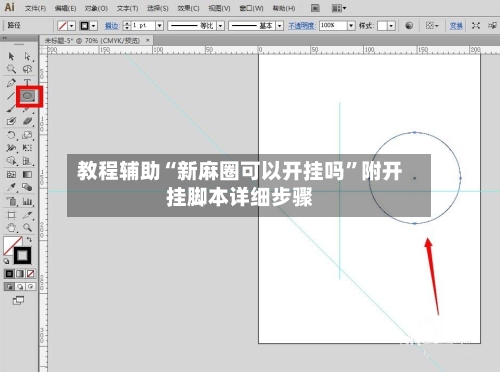This screenshot has width=500, height=372.
Task: Select the Scale tool
Action: [x=27, y=135]
